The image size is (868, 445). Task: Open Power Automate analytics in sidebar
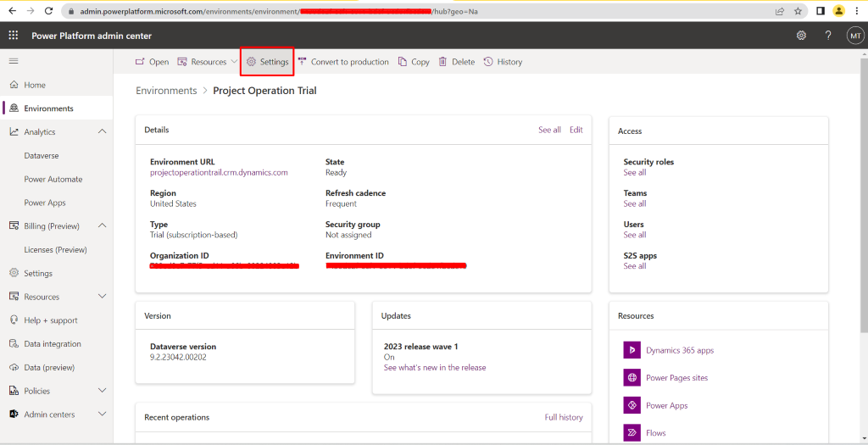[53, 180]
